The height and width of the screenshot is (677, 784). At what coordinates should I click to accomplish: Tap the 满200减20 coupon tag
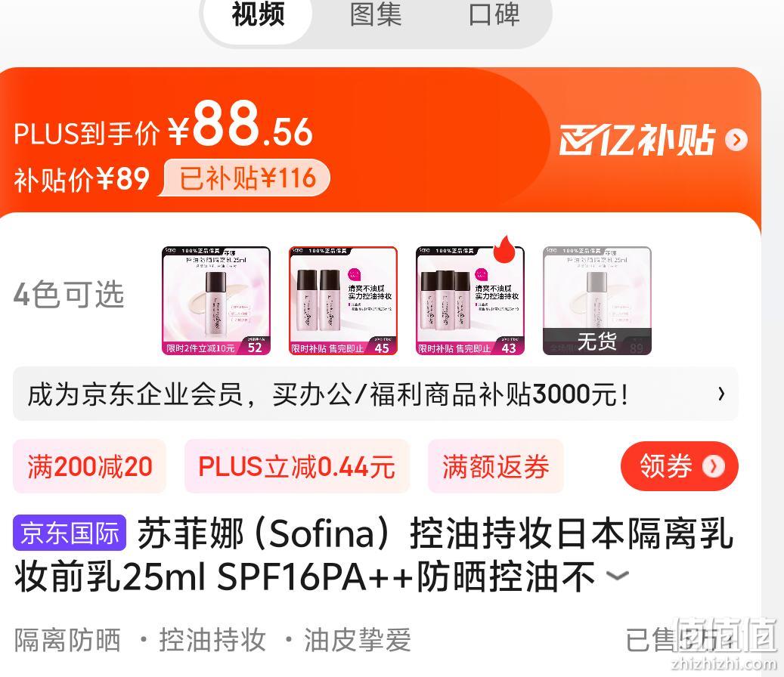click(89, 466)
